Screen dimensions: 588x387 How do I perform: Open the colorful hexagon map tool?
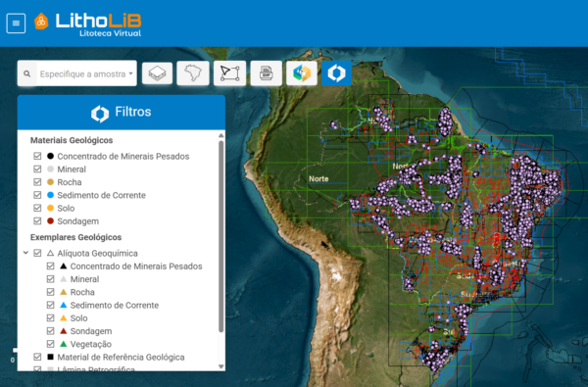[x=302, y=73]
